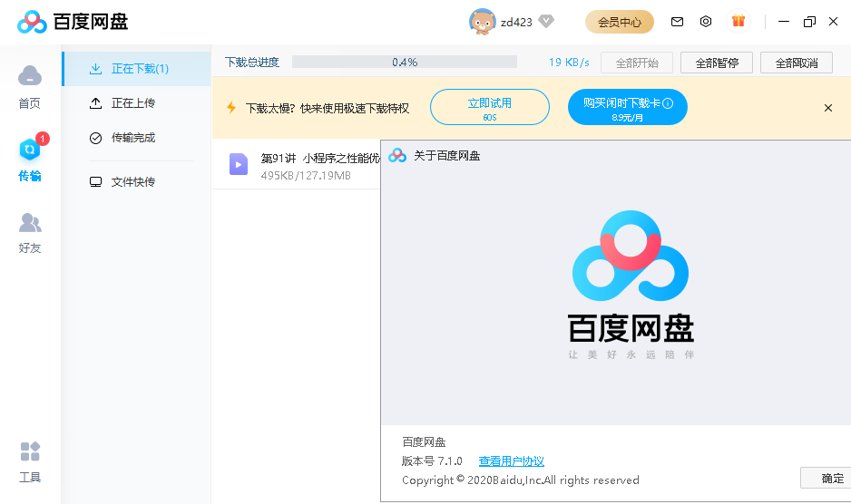The height and width of the screenshot is (504, 851).
Task: Click the 会员中心 button
Action: pyautogui.click(x=620, y=22)
